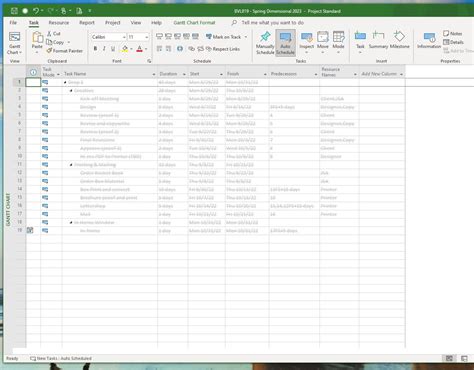Open the Gantt Chart view button
This screenshot has width=474, height=370.
click(14, 43)
